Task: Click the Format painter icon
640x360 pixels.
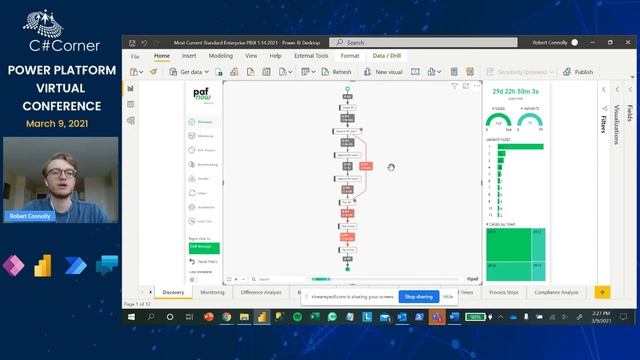Action: pos(153,72)
